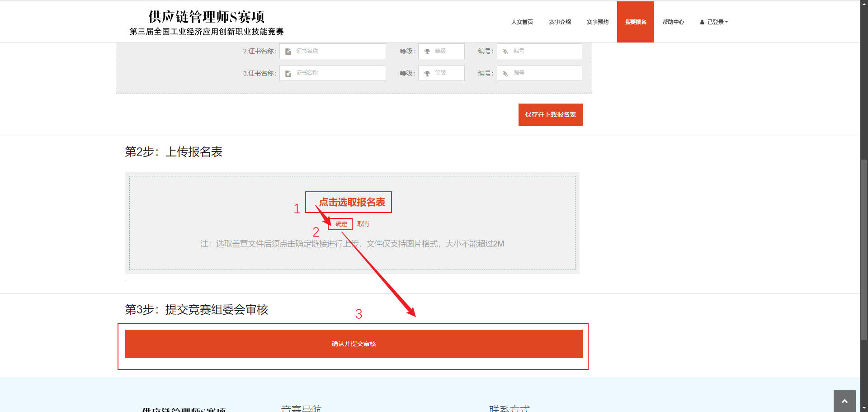Click the upload note beginning with 注：选取盖章文件
This screenshot has width=868, height=412.
(352, 244)
